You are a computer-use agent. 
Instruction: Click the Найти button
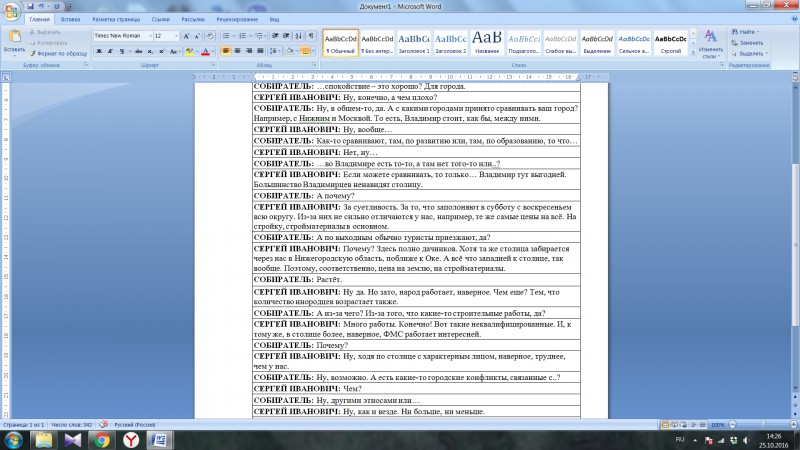point(745,32)
